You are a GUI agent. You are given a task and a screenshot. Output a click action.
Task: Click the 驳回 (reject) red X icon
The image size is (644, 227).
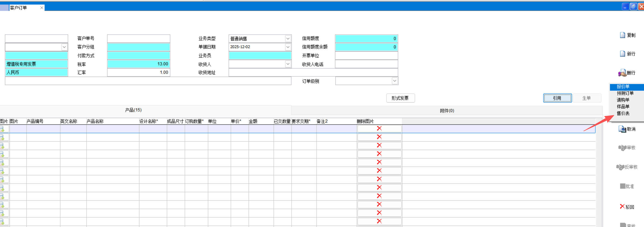pyautogui.click(x=622, y=206)
